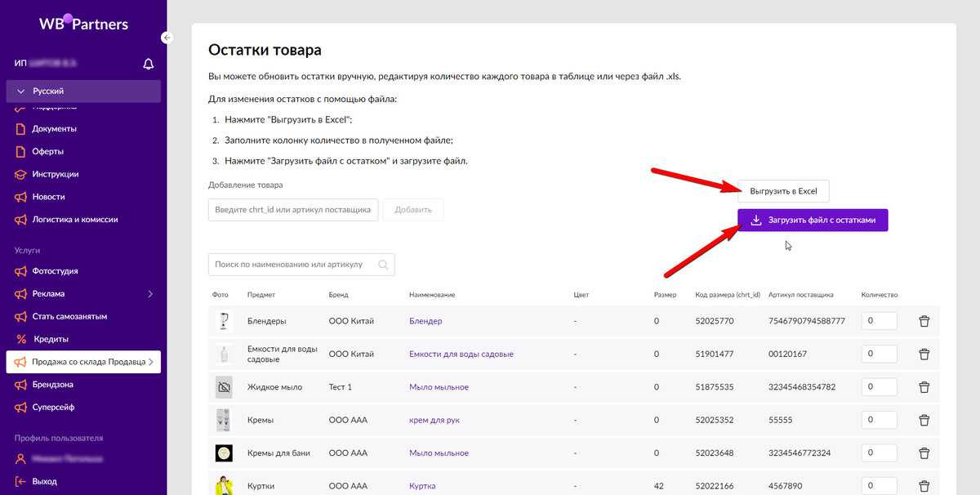Go to Логистика и комиссии section
Image resolution: width=980 pixels, height=495 pixels.
click(x=74, y=220)
